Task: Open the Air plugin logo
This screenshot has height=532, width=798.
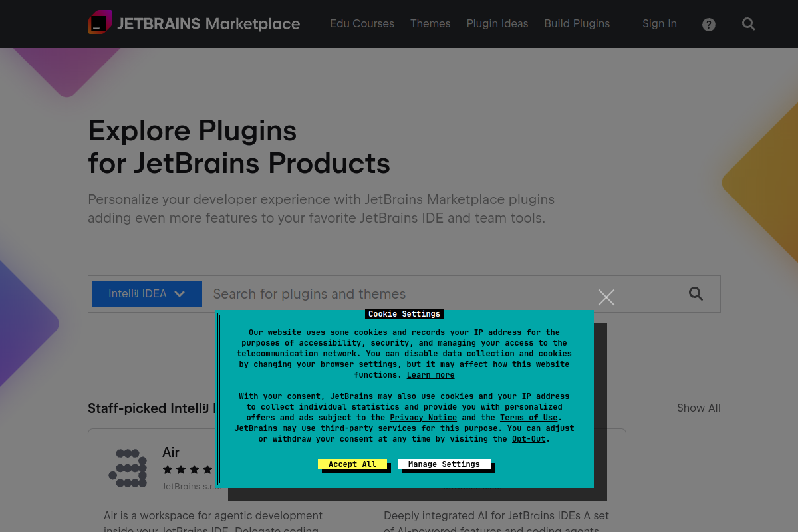Action: [128, 467]
